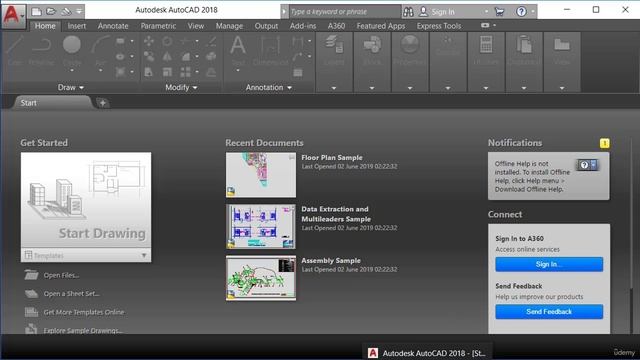Select the Rectangle tool in Draw panel
The image size is (640, 360).
coord(120,41)
